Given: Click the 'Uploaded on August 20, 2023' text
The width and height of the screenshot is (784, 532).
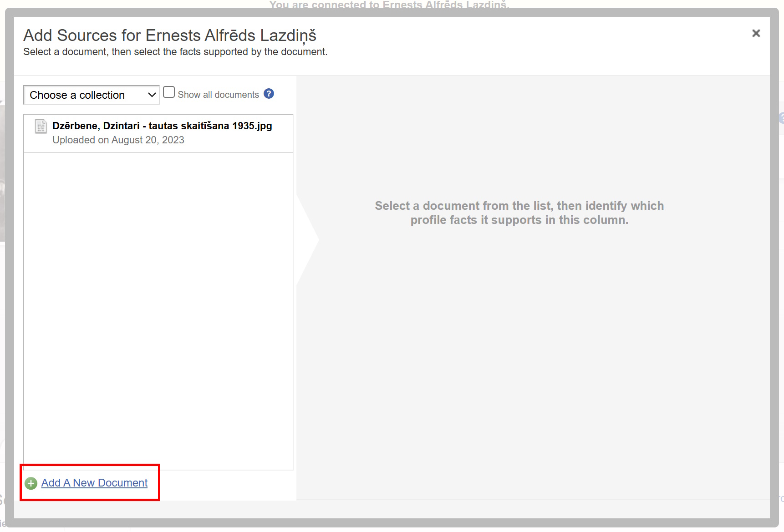Looking at the screenshot, I should coord(118,140).
